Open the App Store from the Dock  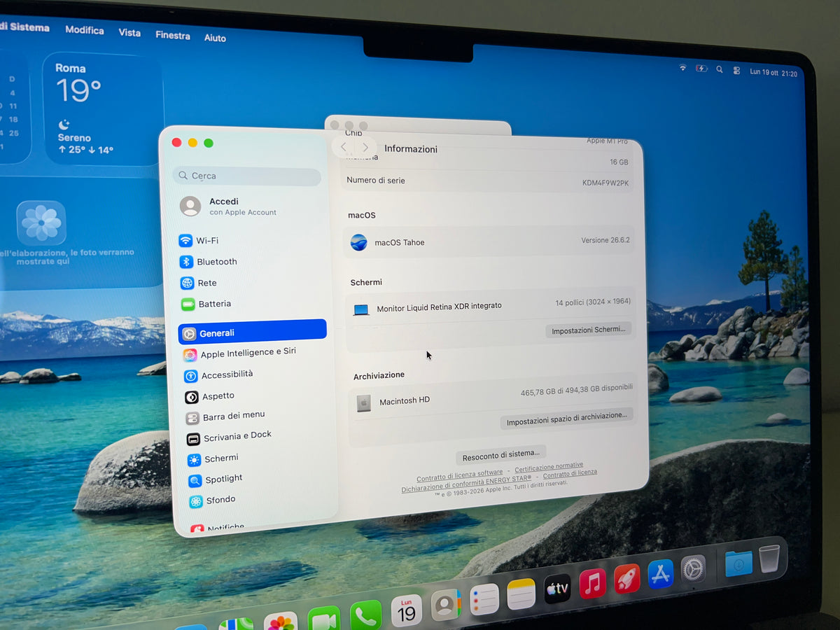click(x=660, y=573)
